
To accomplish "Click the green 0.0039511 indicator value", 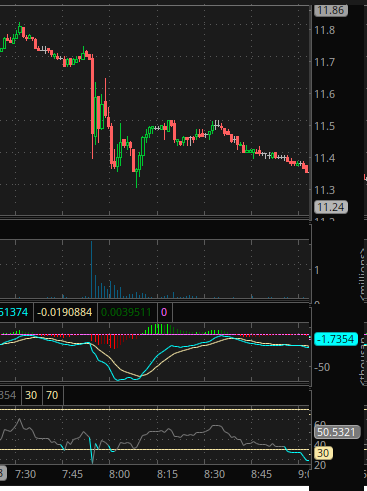I will (x=126, y=312).
